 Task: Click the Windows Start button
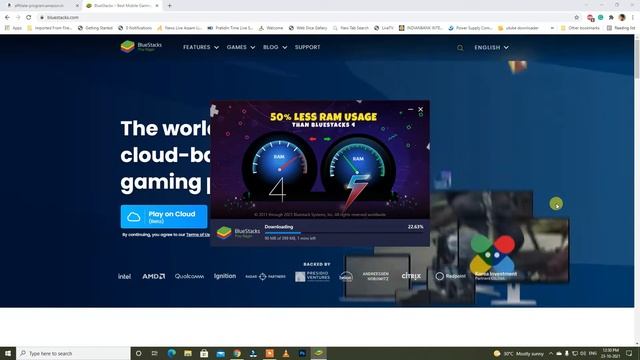click(8, 353)
